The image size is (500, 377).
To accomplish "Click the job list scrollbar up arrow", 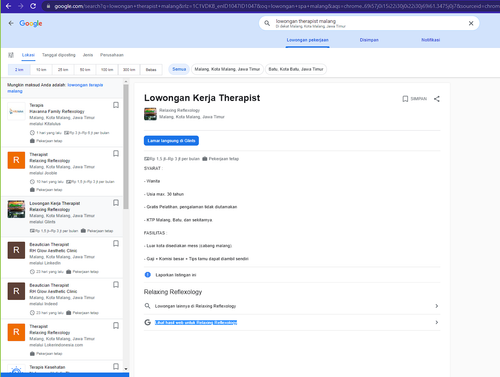I will click(126, 81).
